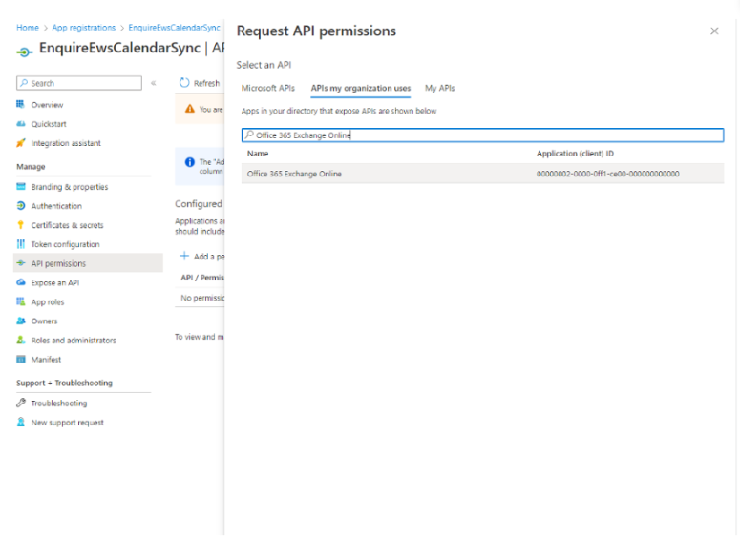Click the Refresh text in the command bar
The image size is (740, 560).
(x=206, y=83)
